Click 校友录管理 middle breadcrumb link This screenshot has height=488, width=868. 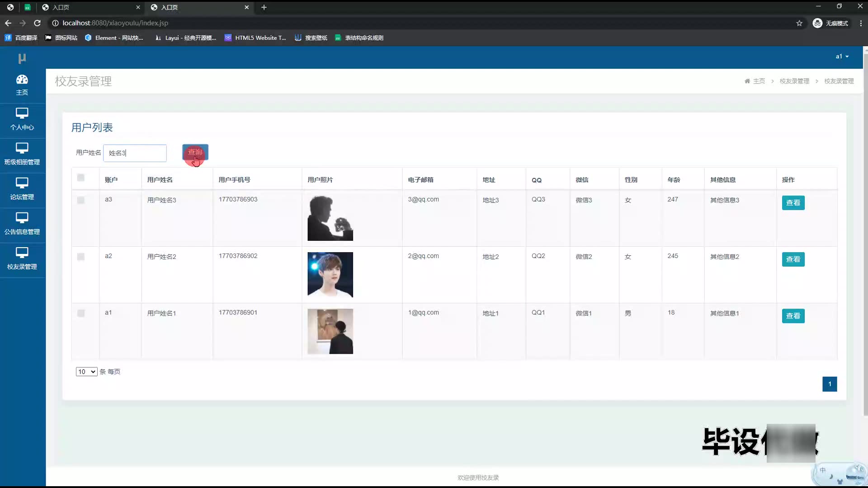click(x=794, y=81)
